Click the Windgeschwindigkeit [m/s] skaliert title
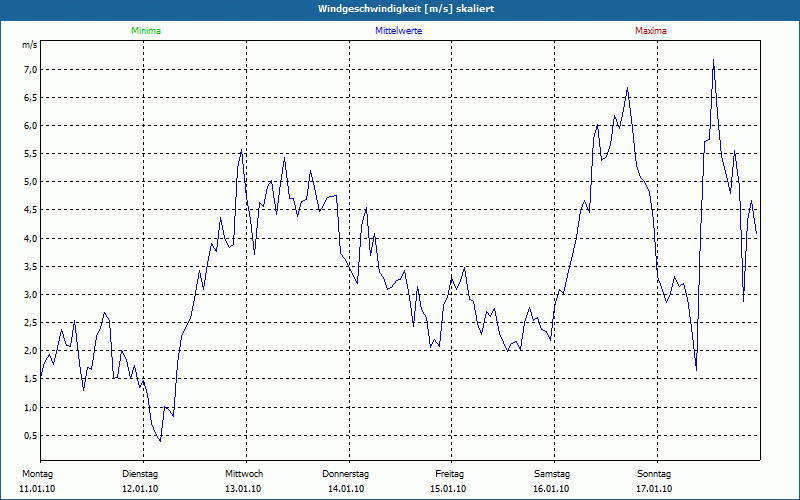 (406, 9)
